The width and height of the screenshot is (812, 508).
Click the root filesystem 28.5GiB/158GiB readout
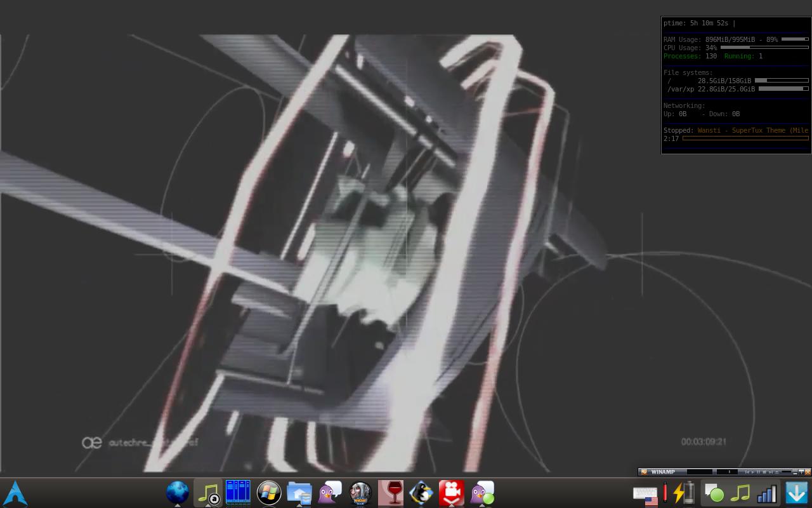point(724,81)
